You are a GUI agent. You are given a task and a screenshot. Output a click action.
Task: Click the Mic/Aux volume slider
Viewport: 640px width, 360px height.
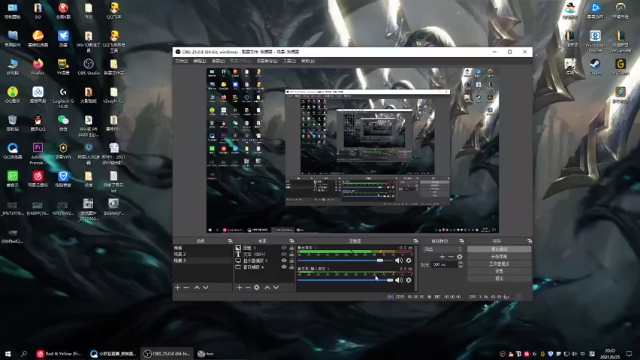coord(345,280)
